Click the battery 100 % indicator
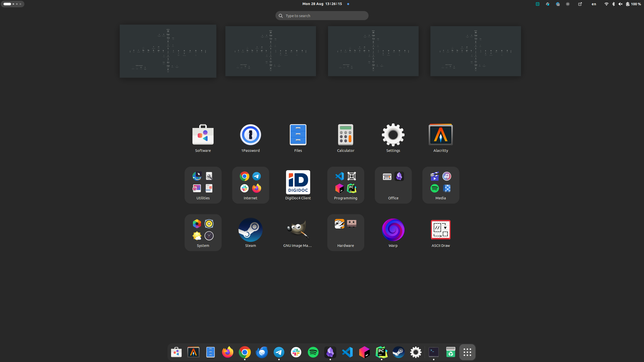This screenshot has width=644, height=362. (x=633, y=4)
